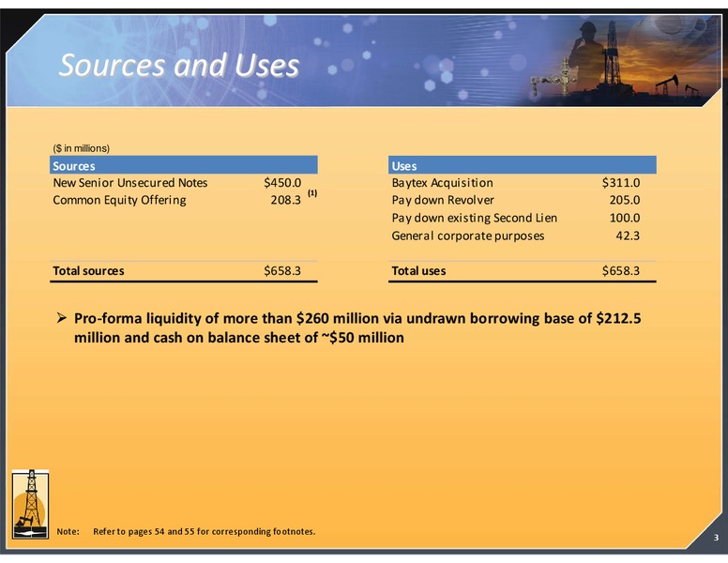728x563 pixels.
Task: Click the arrow bullet before 'Pro-forma liquidity'
Action: tap(62, 318)
